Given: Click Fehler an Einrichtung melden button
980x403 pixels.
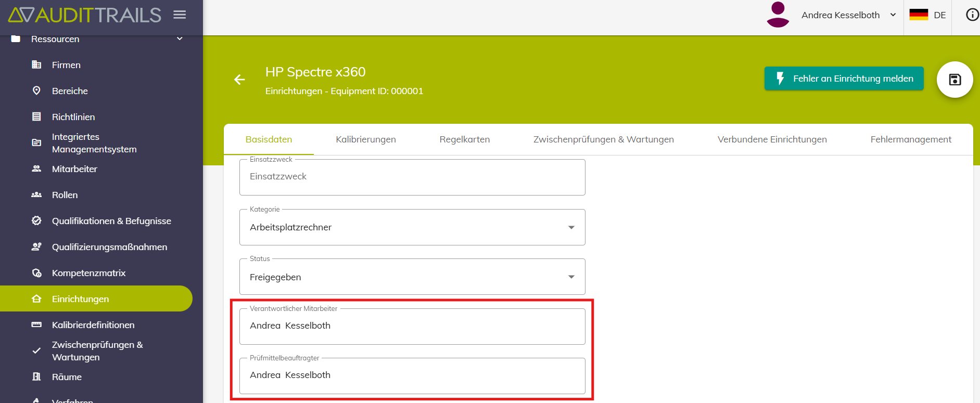Looking at the screenshot, I should coord(844,79).
